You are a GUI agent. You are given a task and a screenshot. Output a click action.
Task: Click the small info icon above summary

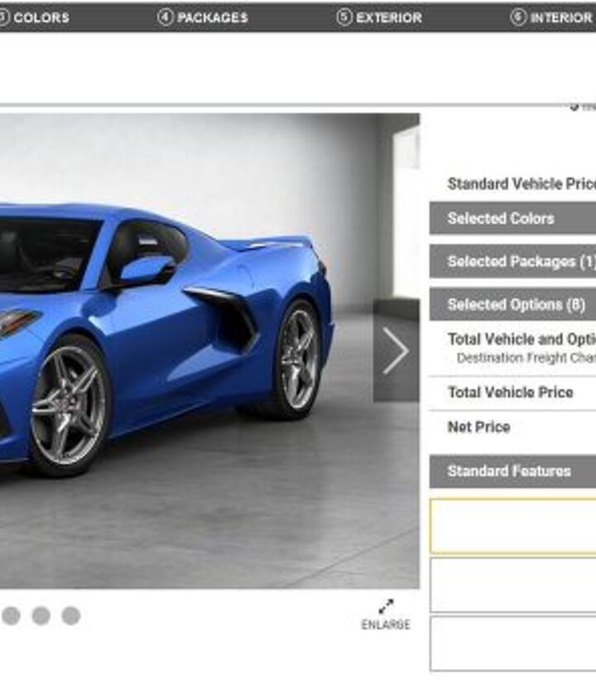(x=574, y=106)
